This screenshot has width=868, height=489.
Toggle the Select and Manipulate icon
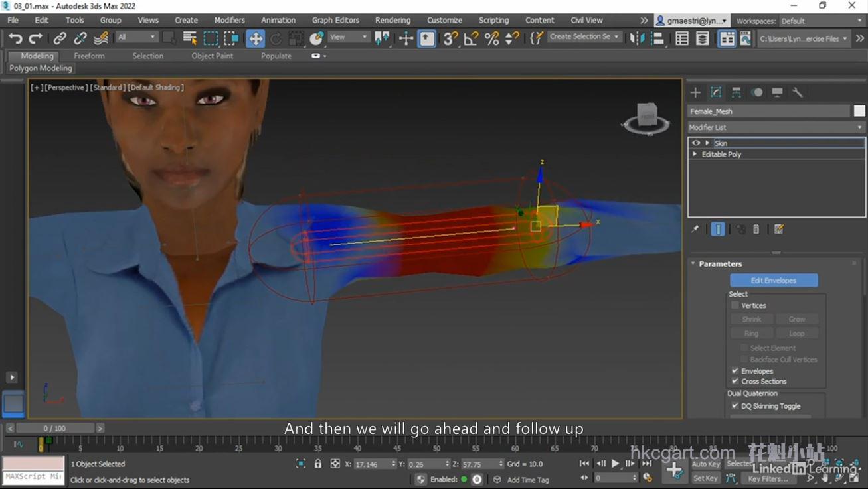(406, 38)
